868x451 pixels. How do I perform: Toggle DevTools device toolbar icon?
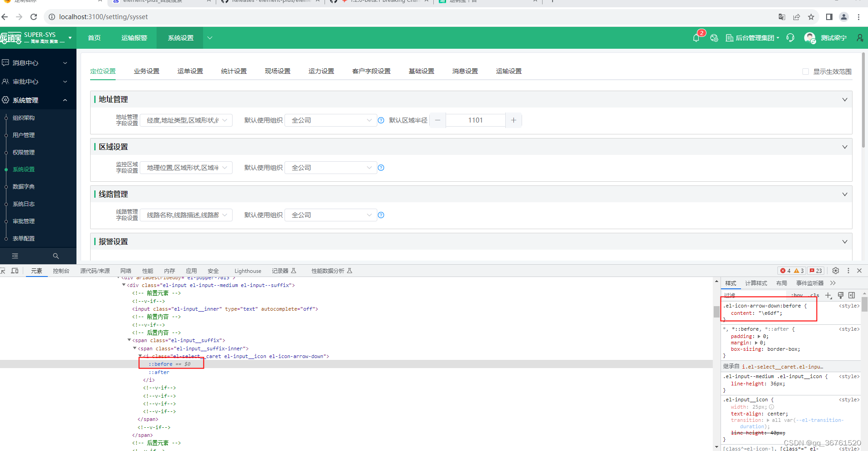coord(15,271)
